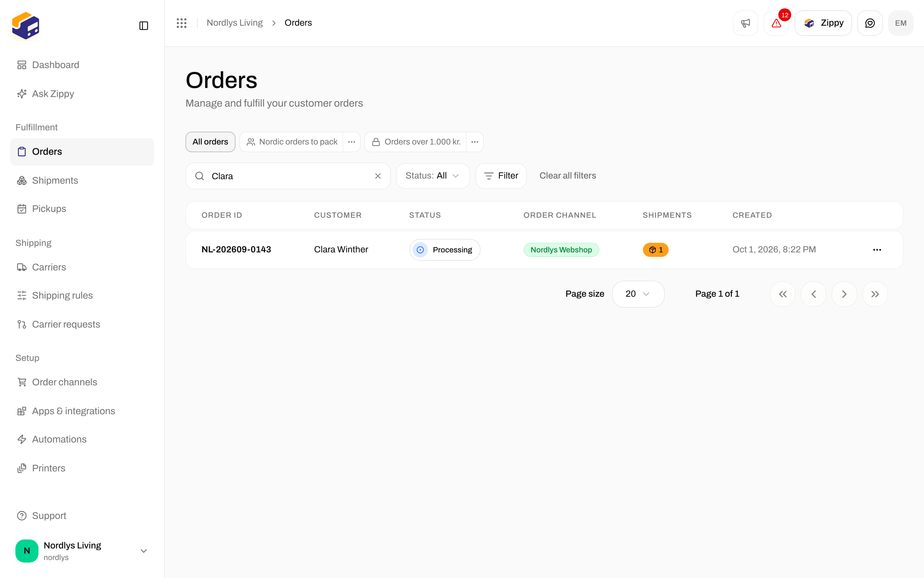
Task: Open Carriers in the sidebar
Action: click(82, 267)
